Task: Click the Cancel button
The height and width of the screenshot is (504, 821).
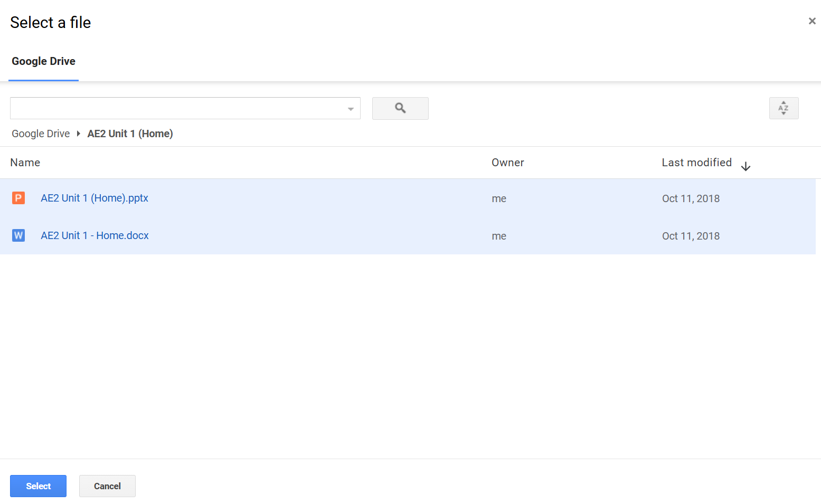Action: tap(107, 486)
